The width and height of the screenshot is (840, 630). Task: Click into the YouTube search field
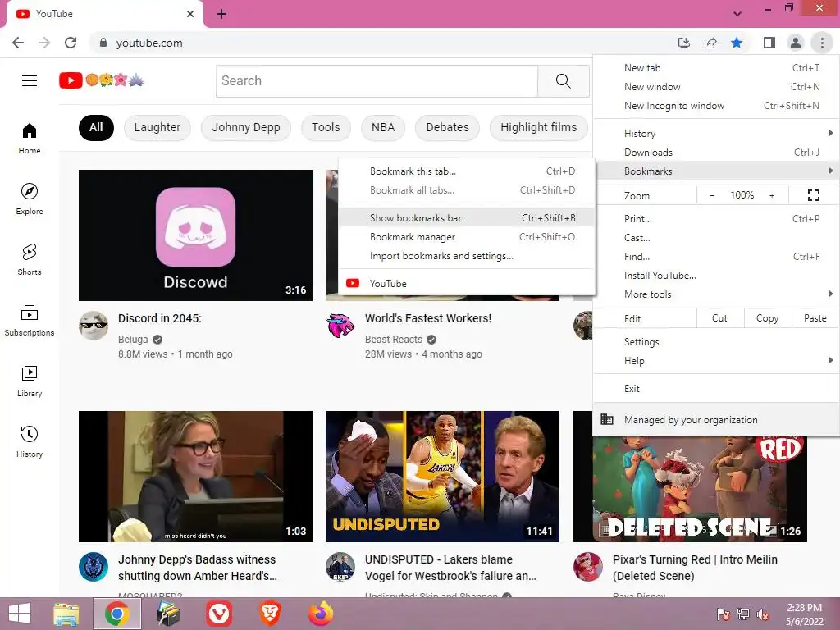377,81
